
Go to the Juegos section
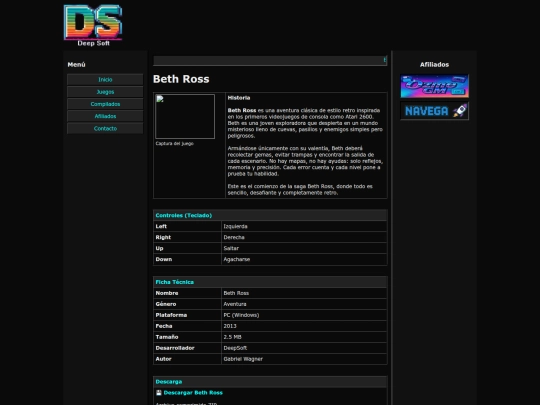[x=105, y=92]
